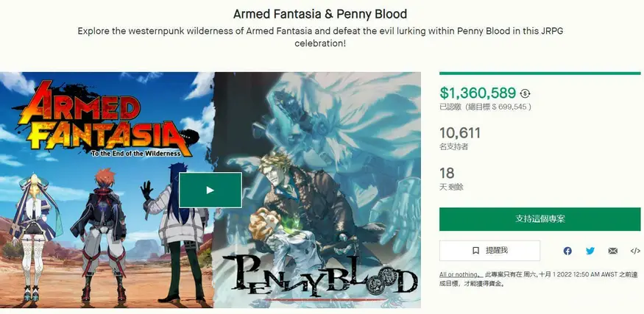Click the Armed Fantasia & Penny Blood title
This screenshot has height=314, width=644.
click(x=320, y=14)
